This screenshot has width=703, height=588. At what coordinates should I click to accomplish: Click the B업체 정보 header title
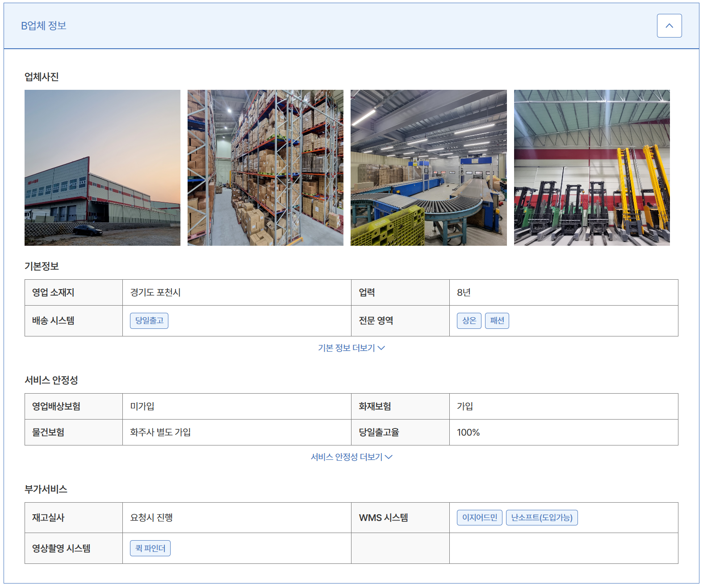coord(44,26)
